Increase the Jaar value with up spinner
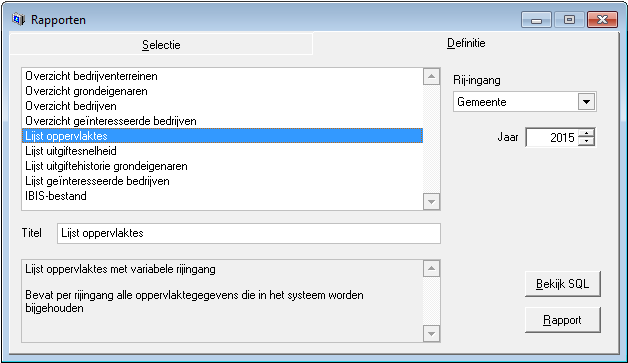The height and width of the screenshot is (363, 628). pyautogui.click(x=586, y=133)
